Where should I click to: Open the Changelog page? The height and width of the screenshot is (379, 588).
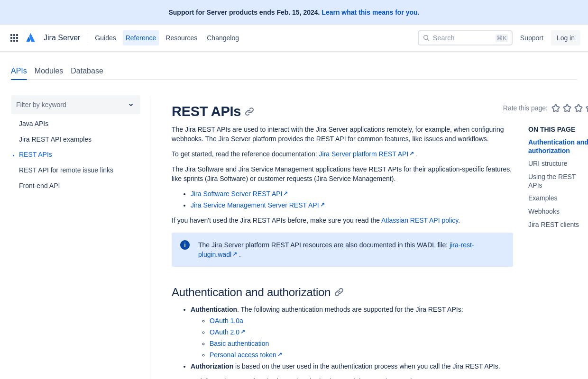point(223,38)
